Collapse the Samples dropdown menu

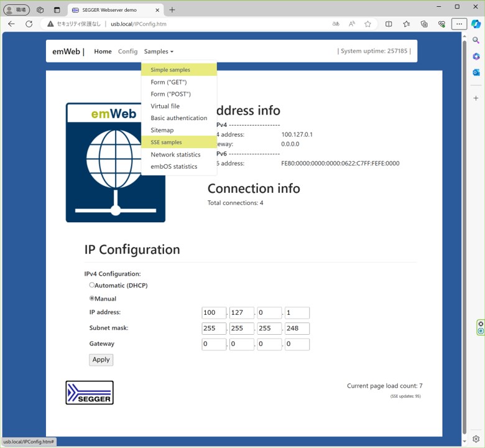point(159,52)
